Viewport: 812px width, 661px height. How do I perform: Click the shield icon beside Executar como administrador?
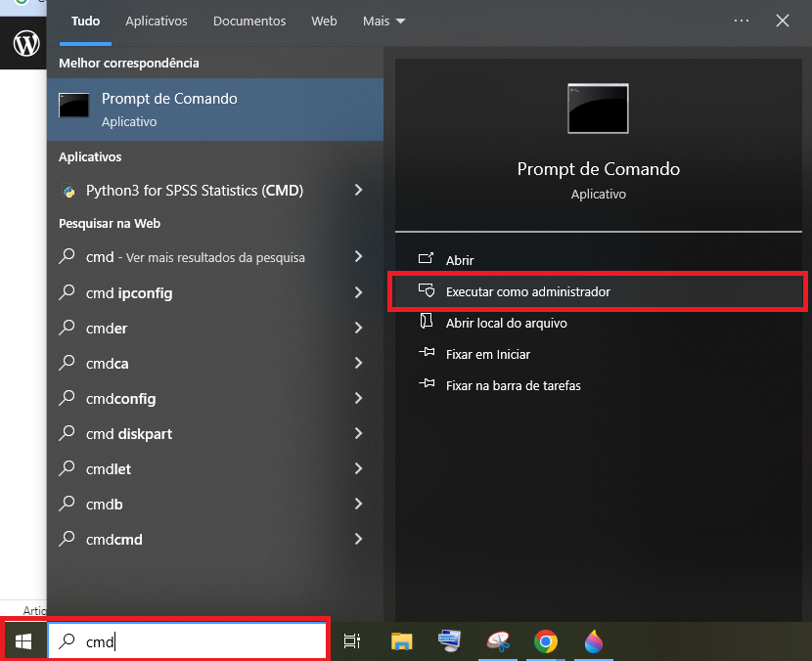pos(427,291)
